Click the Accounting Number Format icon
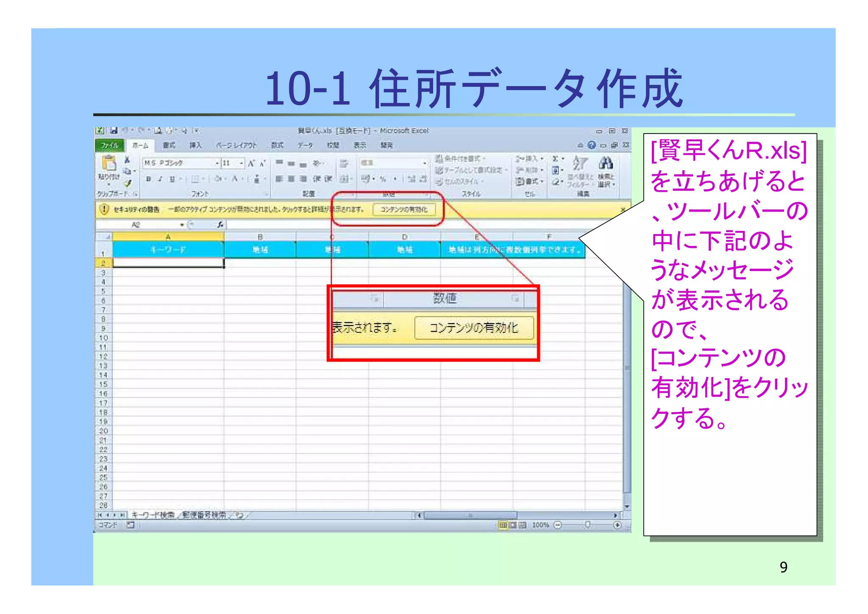This screenshot has width=868, height=614. click(x=366, y=179)
